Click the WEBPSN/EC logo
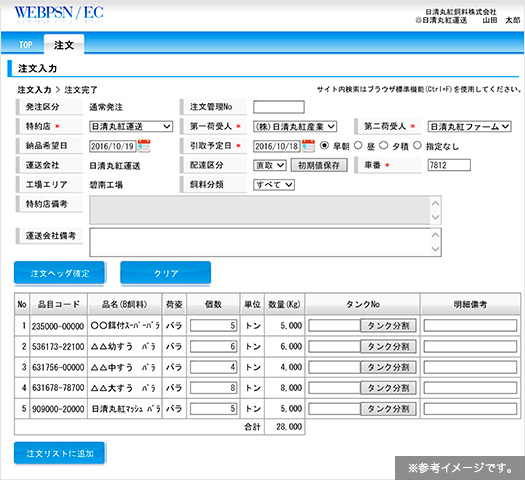 point(59,13)
